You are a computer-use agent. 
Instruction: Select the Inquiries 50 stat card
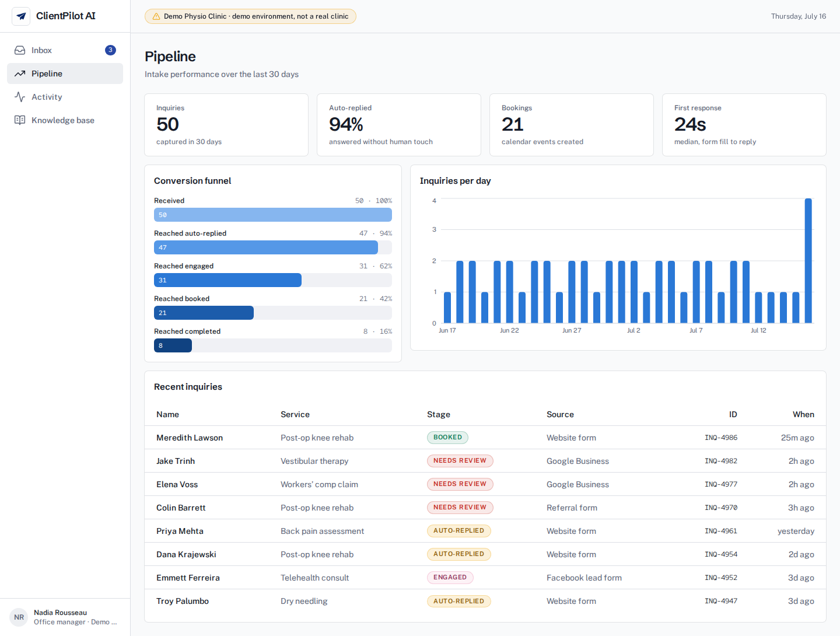[226, 125]
